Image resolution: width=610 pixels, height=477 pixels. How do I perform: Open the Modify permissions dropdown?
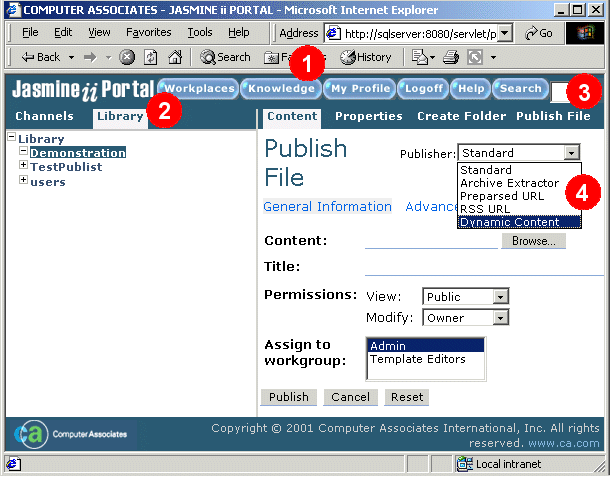(500, 318)
